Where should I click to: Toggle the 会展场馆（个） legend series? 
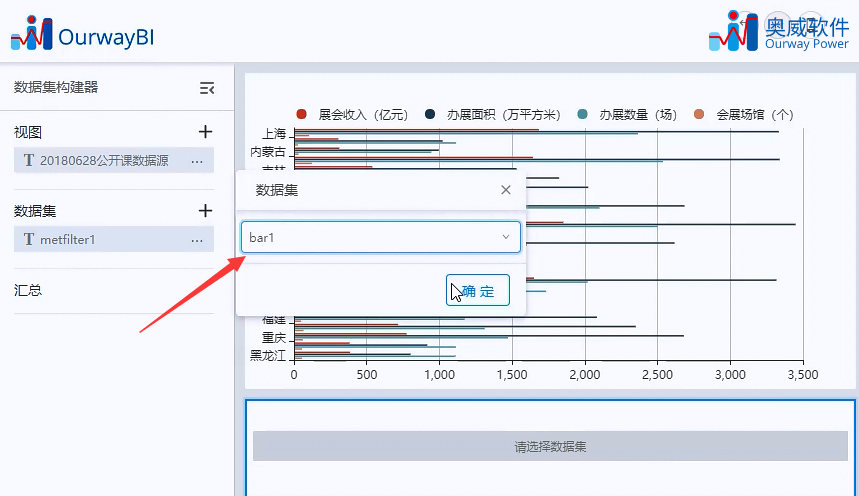point(743,115)
